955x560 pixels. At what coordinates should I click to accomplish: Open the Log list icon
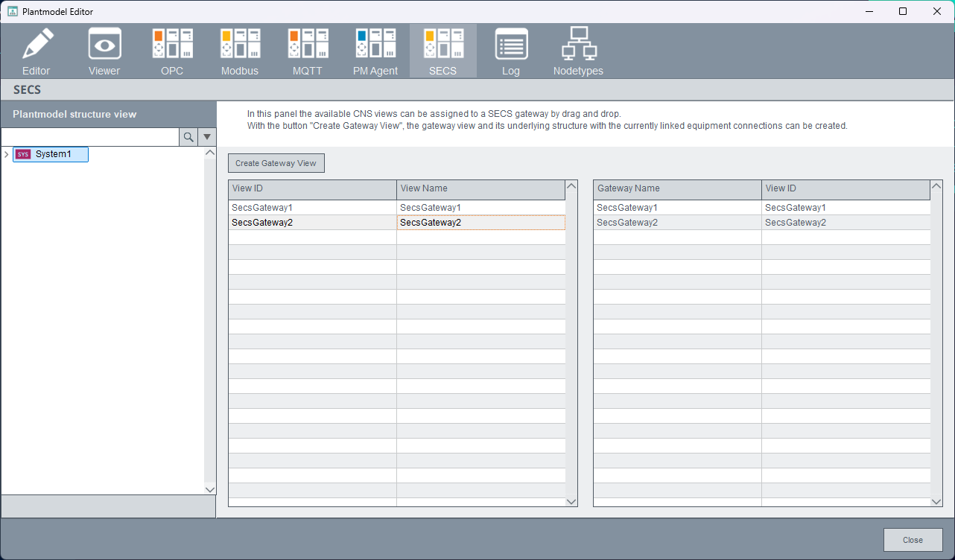pos(511,45)
